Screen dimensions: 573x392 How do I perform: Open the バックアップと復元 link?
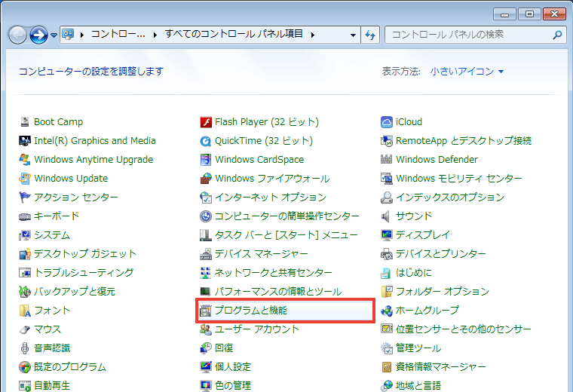coord(75,292)
